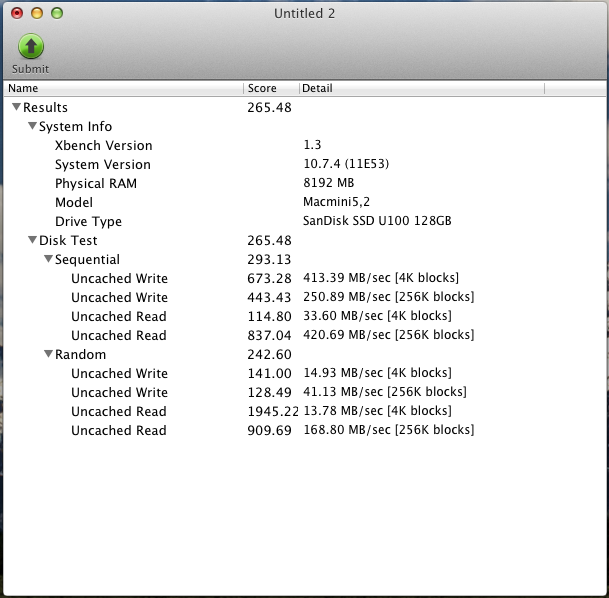Click the SanDisk SSD U100 128GB value
Viewport: 609px width, 598px height.
[377, 221]
